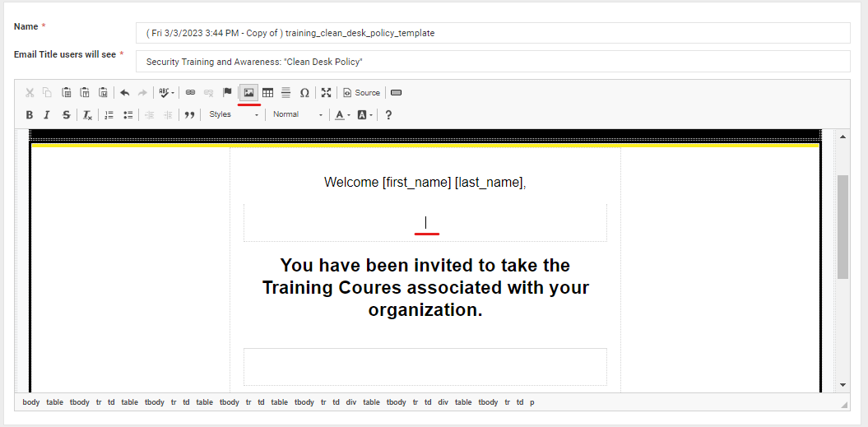868x427 pixels.
Task: Click the Email Title input field
Action: pos(492,62)
